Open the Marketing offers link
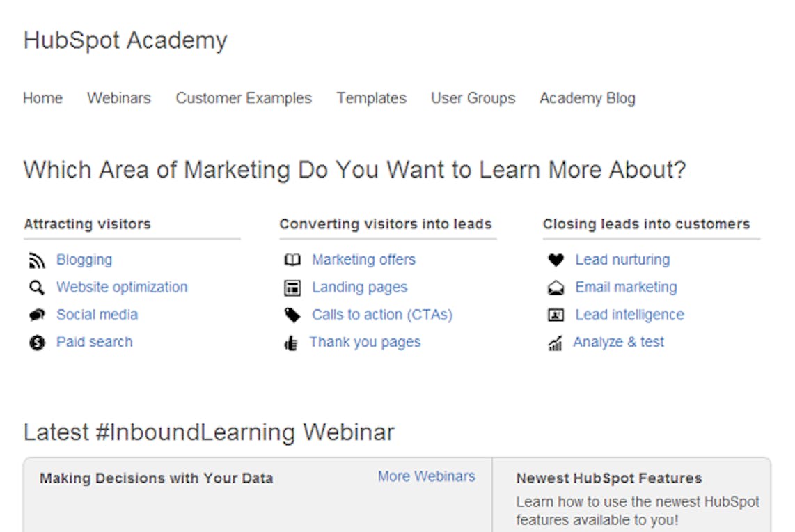This screenshot has height=532, width=795. coord(364,260)
